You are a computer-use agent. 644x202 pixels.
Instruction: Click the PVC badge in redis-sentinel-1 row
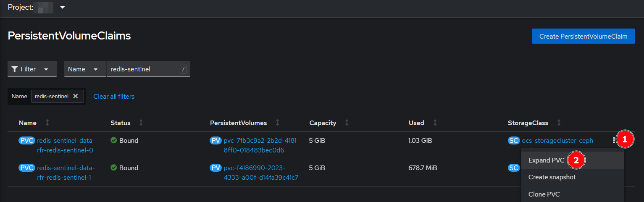pyautogui.click(x=27, y=168)
